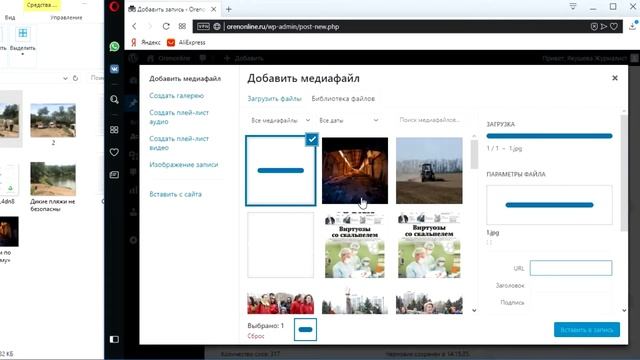Click selected item preview beside Выбрано
This screenshot has height=360, width=640.
(305, 330)
